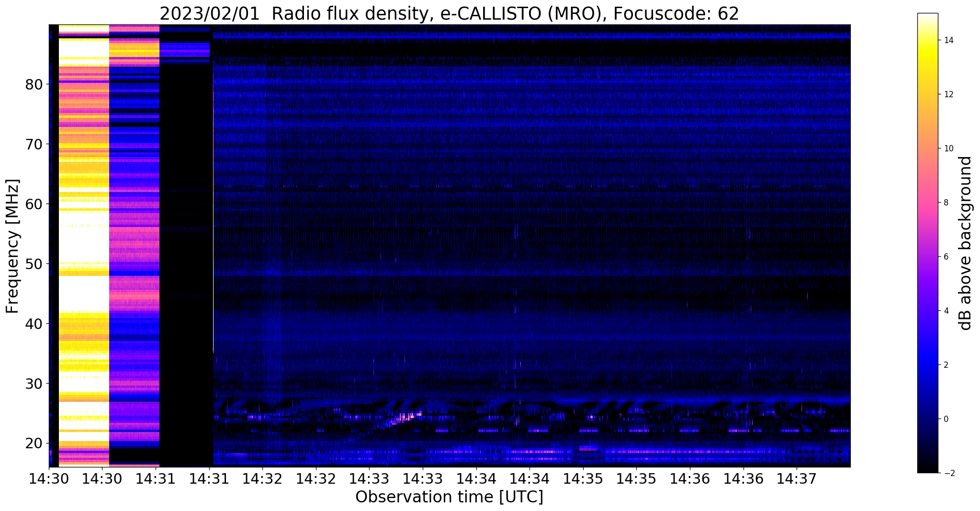
Task: Click the 60 tick on the frequency axis
Action: tap(34, 204)
